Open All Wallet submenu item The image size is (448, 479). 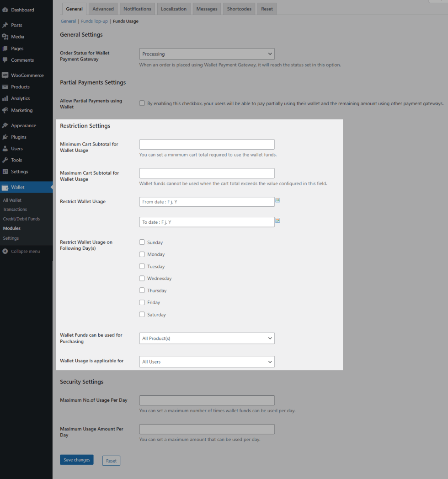click(12, 200)
